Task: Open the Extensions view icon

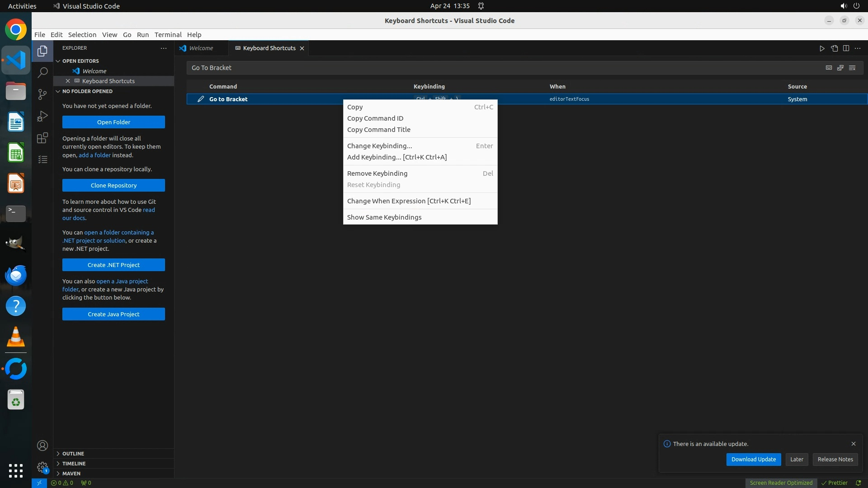Action: point(42,138)
